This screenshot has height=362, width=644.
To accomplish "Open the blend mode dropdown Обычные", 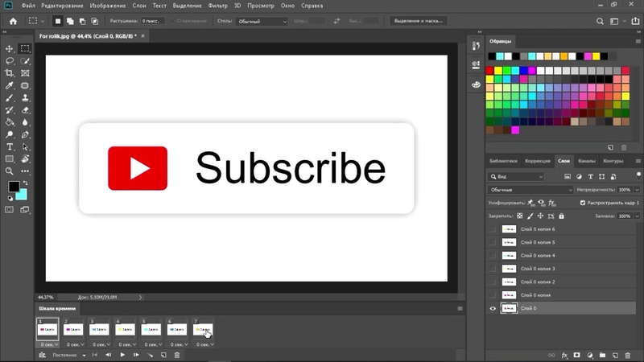I will tap(530, 190).
